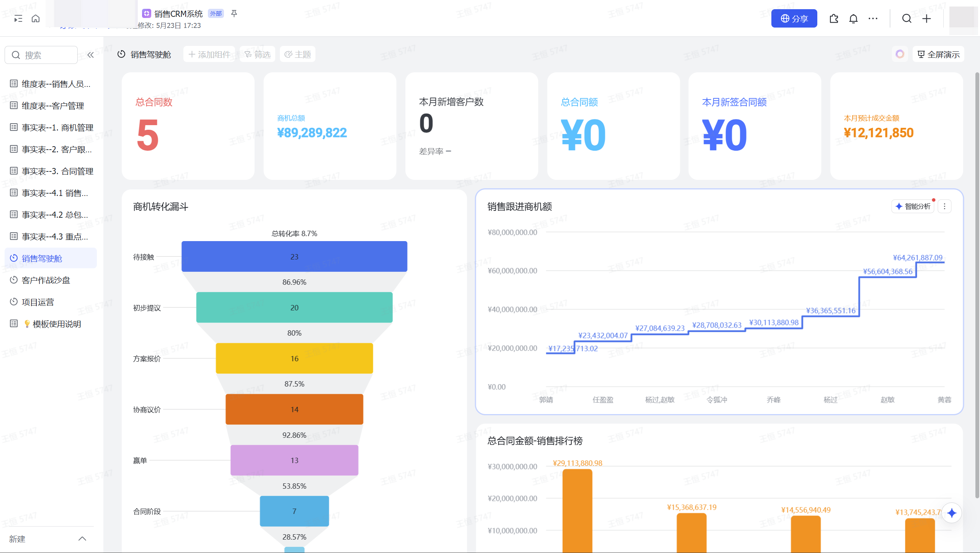980x553 pixels.
Task: Open the three-dot menu on 销售跟进商机额 chart
Action: point(944,206)
